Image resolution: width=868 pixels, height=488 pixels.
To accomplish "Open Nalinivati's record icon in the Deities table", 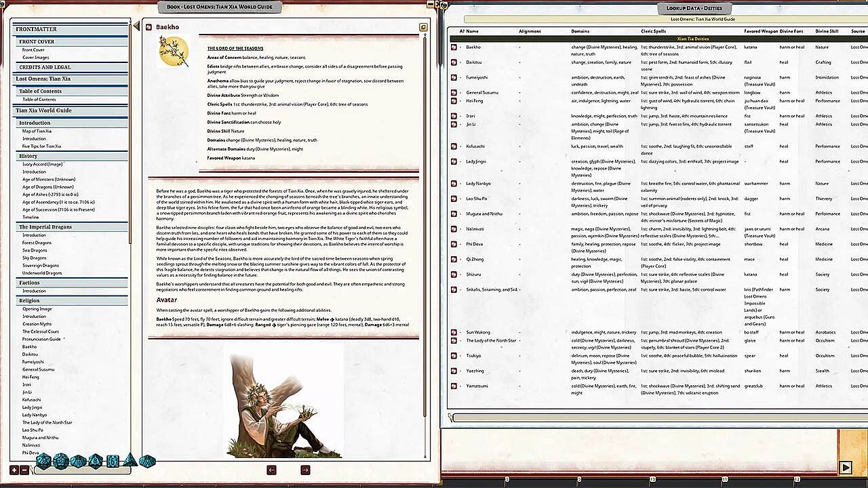I will click(x=454, y=229).
